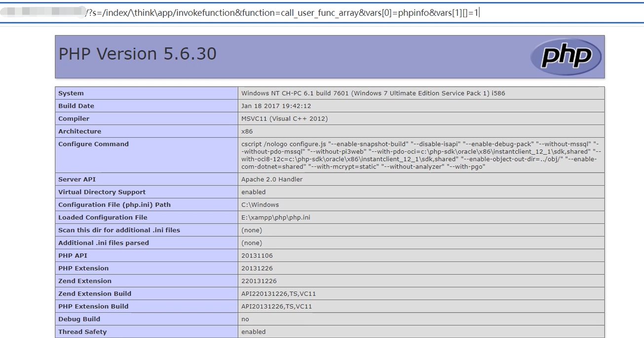Click the Architecture label

(80, 132)
